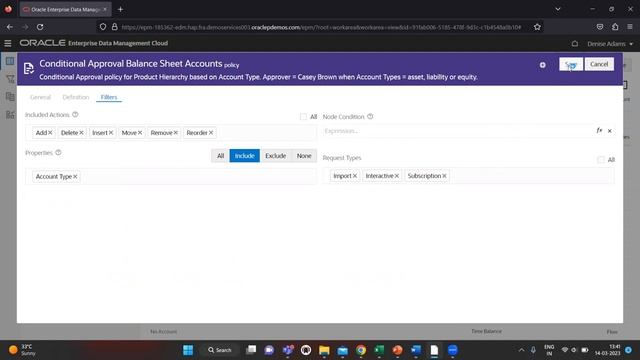The height and width of the screenshot is (360, 640).
Task: Set Properties filter to None
Action: (304, 156)
